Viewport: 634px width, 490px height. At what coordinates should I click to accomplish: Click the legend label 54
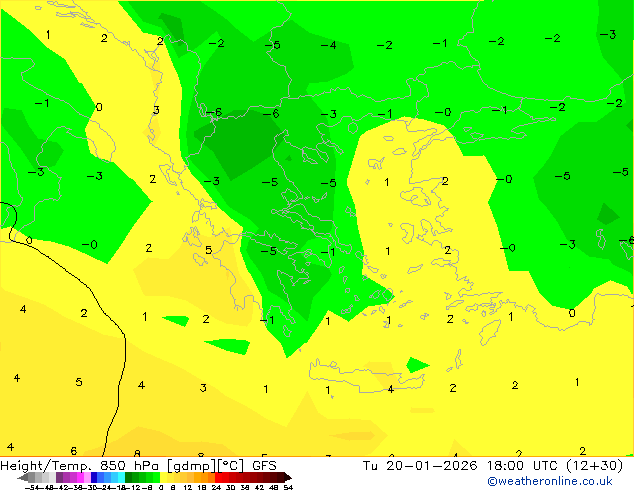287,487
